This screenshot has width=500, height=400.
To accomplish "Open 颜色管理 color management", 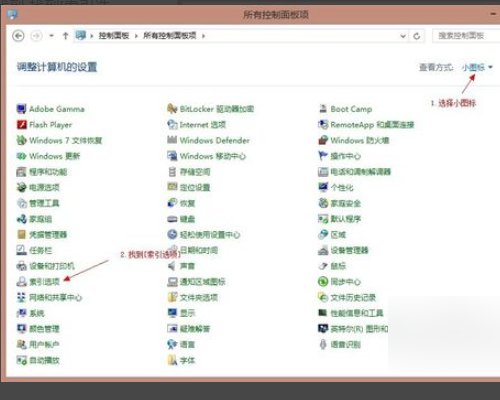I will tap(38, 328).
